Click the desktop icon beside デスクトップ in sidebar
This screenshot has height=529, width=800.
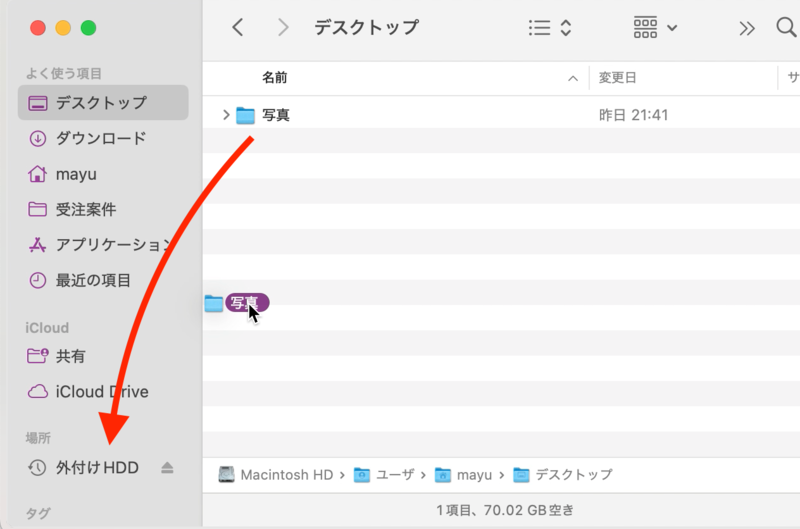pyautogui.click(x=37, y=103)
